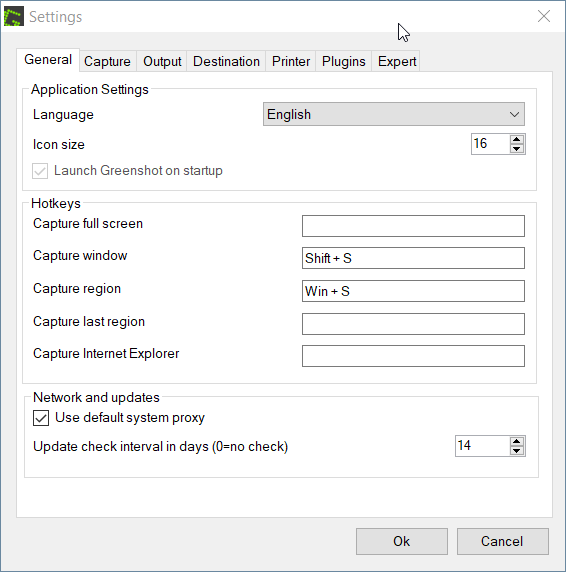This screenshot has width=566, height=572.
Task: Click the Settings window title text
Action: click(x=55, y=17)
